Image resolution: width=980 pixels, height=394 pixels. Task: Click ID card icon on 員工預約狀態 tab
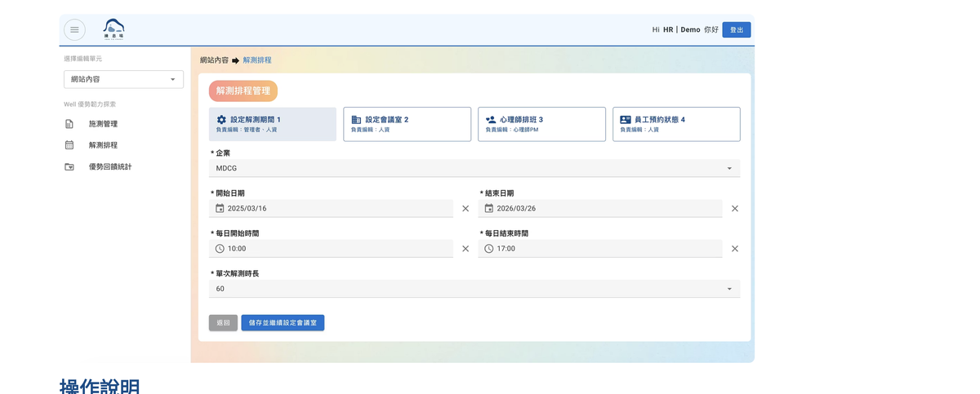(x=626, y=120)
